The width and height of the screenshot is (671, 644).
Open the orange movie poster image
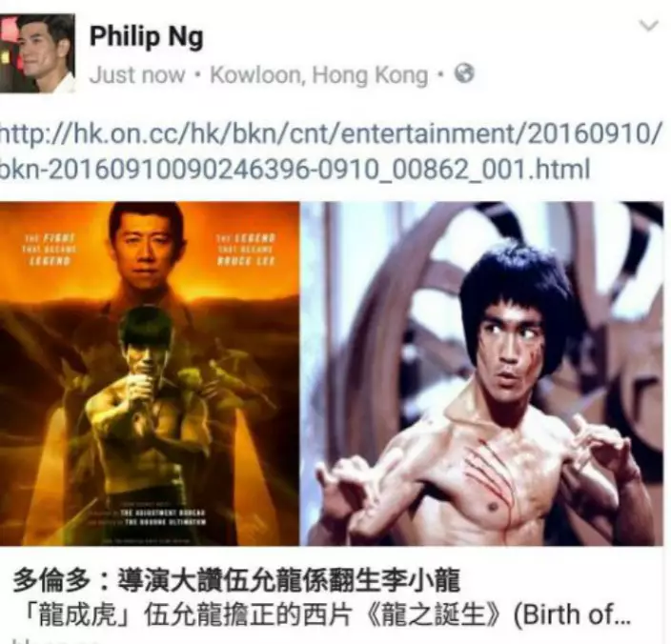(x=150, y=373)
